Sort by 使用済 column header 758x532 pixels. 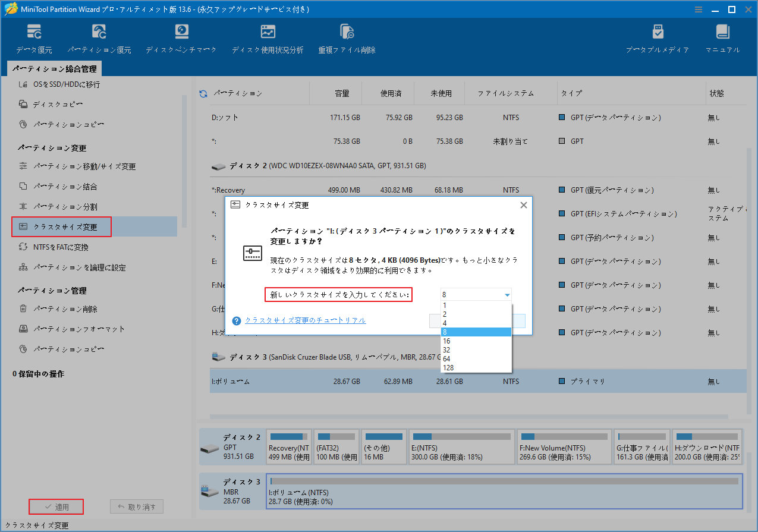[x=391, y=93]
